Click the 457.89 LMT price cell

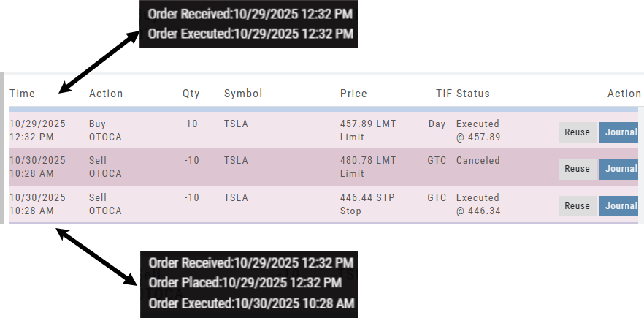click(368, 124)
